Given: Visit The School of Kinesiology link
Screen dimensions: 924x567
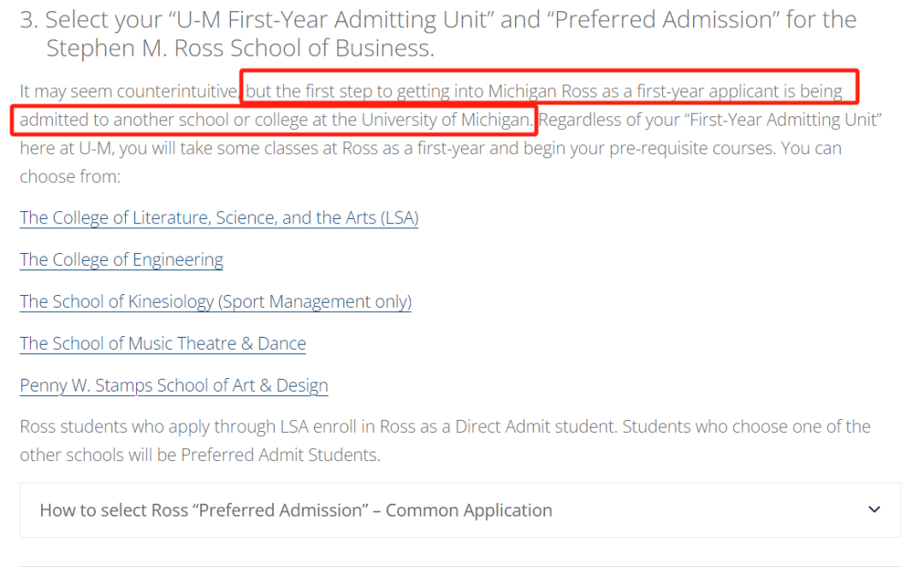Looking at the screenshot, I should [216, 301].
